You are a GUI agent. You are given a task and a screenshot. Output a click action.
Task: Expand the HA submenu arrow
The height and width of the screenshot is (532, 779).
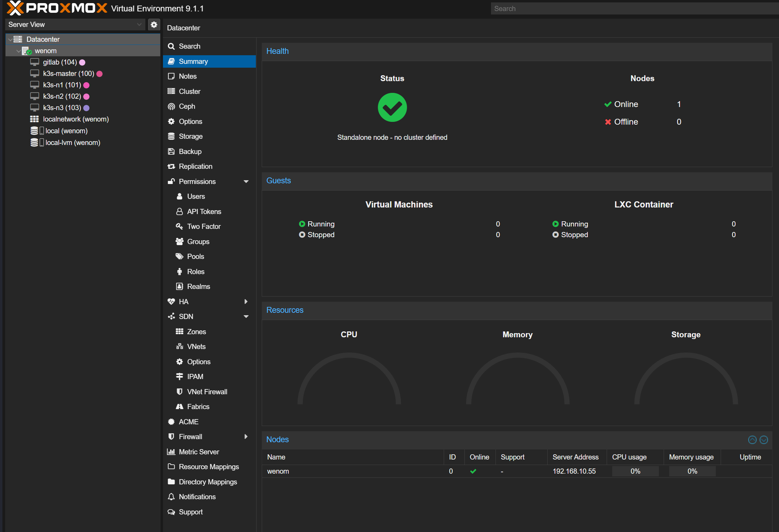(x=246, y=302)
